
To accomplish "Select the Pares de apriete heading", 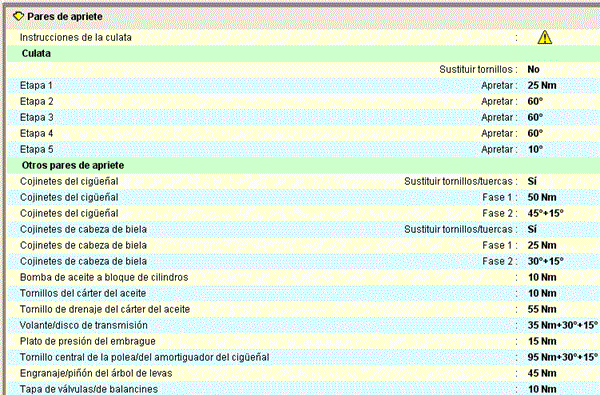I will click(65, 16).
